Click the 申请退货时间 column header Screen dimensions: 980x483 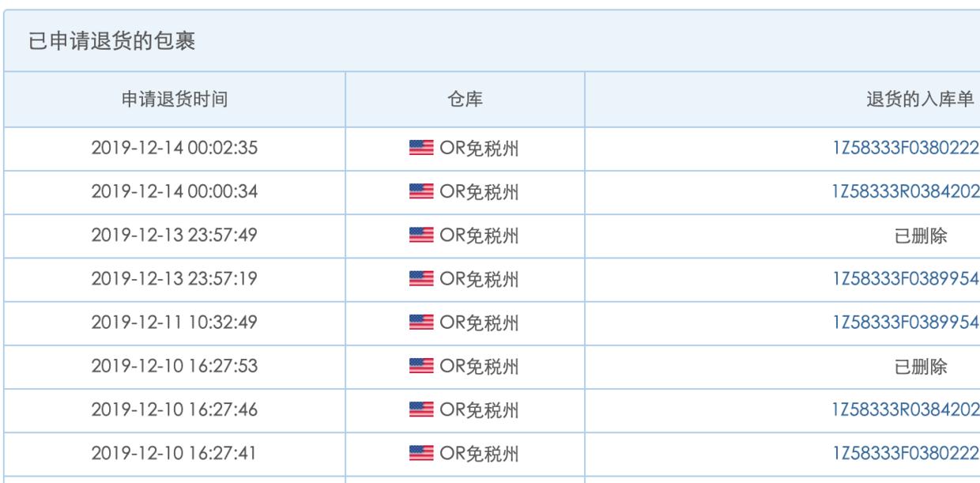[175, 96]
